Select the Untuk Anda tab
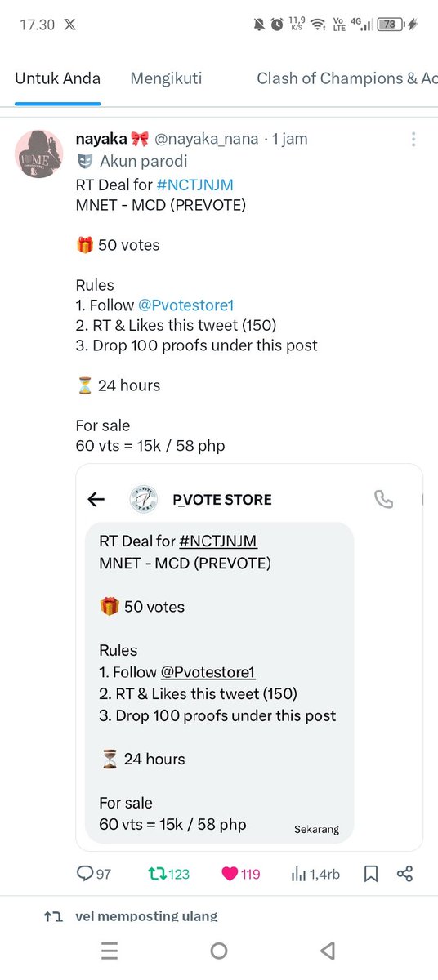 click(57, 78)
